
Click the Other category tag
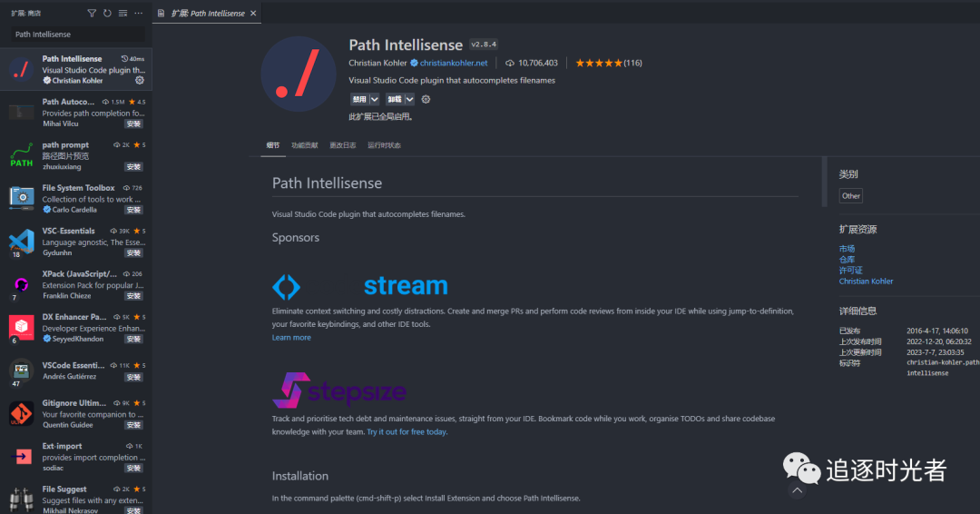pyautogui.click(x=850, y=196)
